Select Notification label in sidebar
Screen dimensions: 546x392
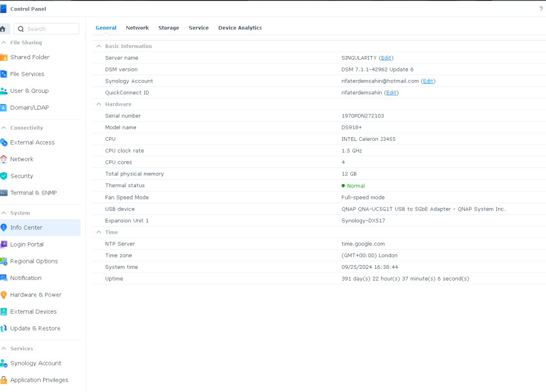[26, 278]
